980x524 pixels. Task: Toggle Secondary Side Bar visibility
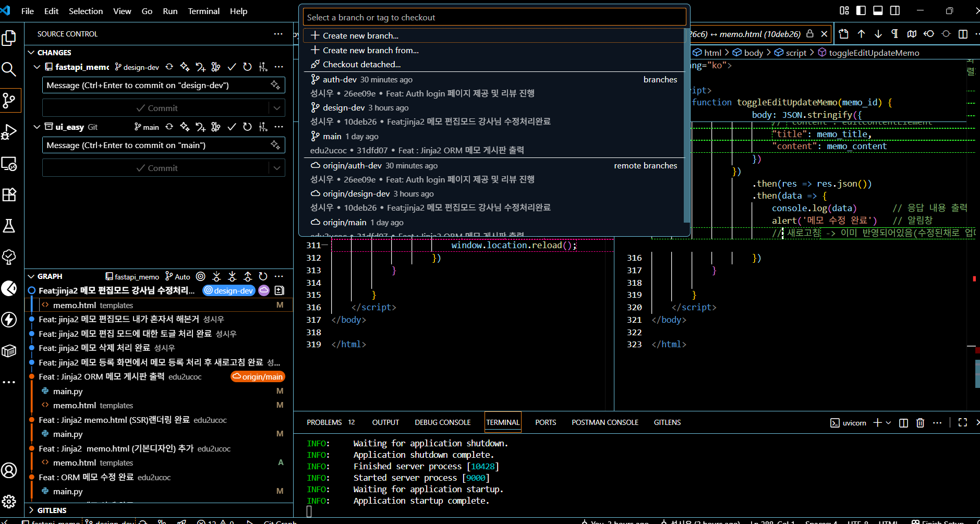895,10
